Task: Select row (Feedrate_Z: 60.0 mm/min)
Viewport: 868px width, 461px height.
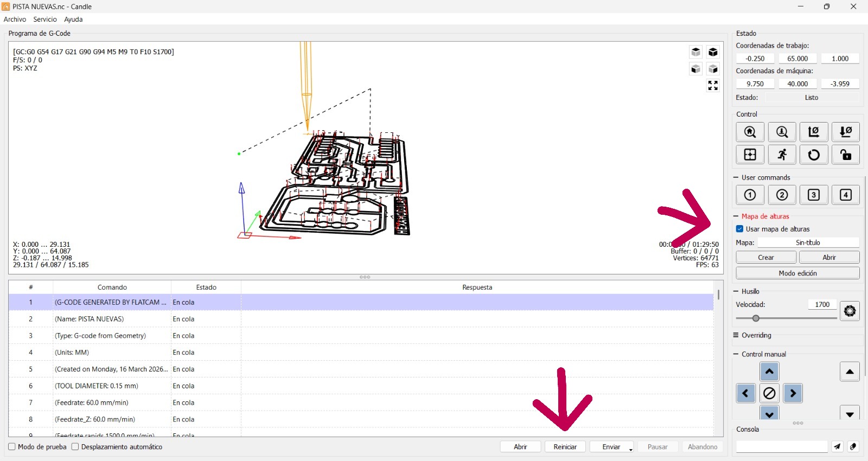Action: [x=361, y=419]
